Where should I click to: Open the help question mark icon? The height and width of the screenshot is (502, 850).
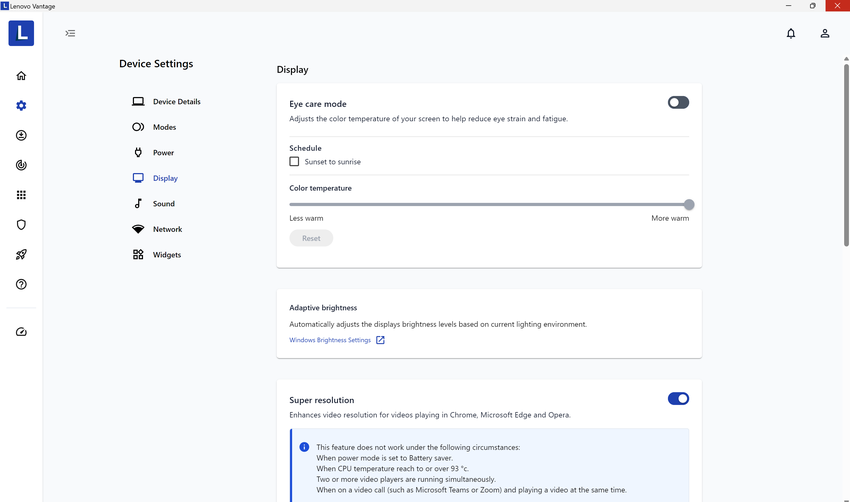click(x=21, y=285)
